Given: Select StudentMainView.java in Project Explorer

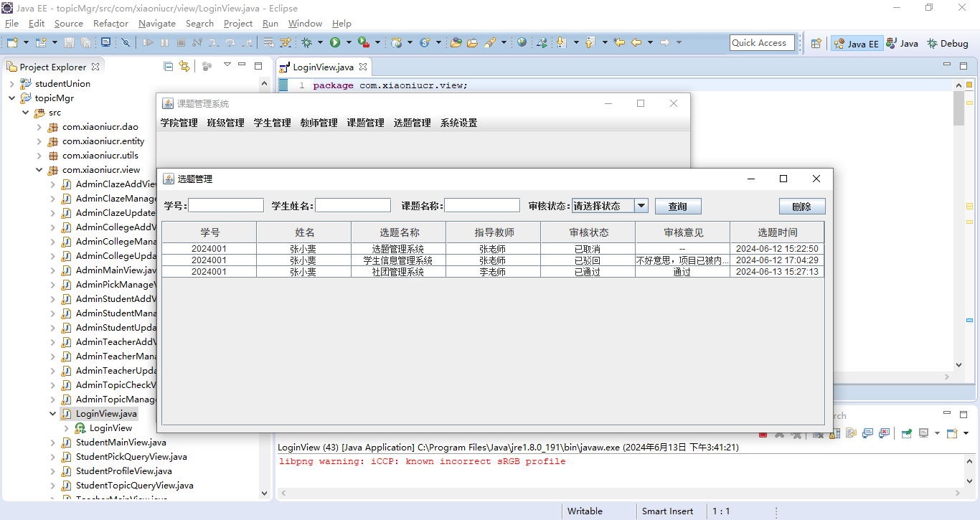Looking at the screenshot, I should (x=121, y=443).
